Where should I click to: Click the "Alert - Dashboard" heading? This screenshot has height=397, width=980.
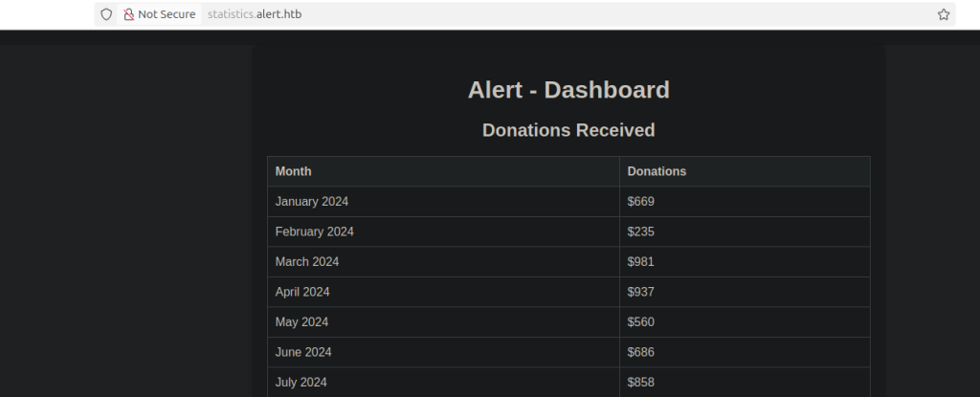coord(568,90)
